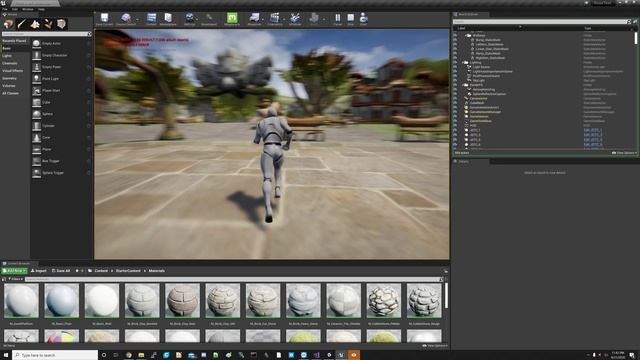Select the Geometry Editing mode icon

(x=61, y=24)
